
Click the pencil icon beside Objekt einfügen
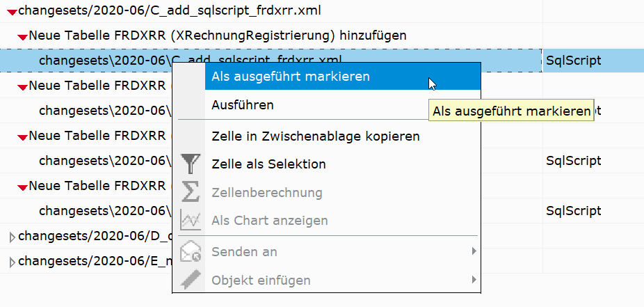(x=189, y=281)
